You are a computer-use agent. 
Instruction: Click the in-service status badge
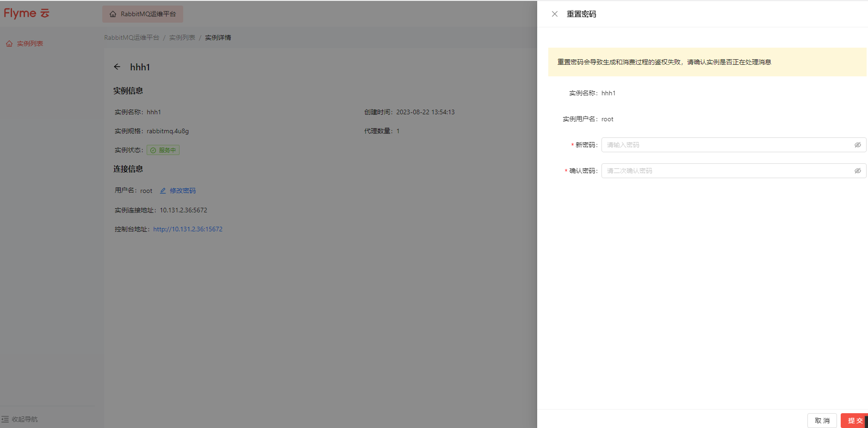pos(163,150)
